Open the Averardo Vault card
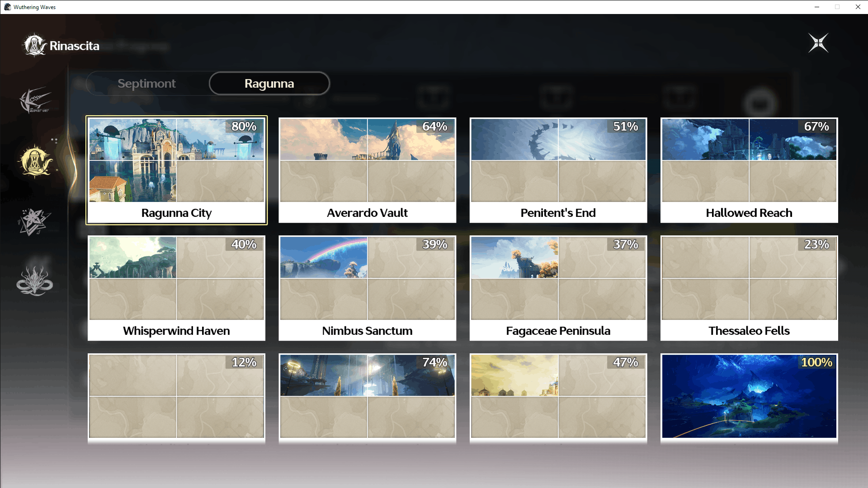The image size is (868, 488). coord(367,170)
